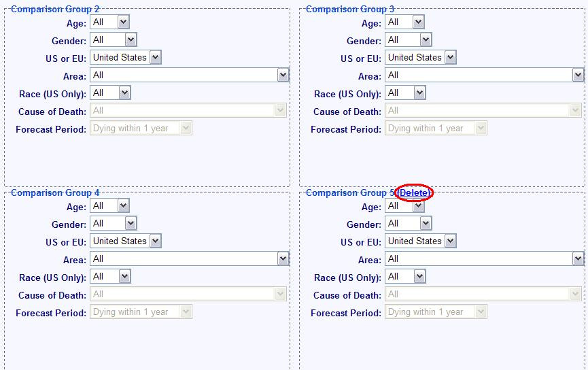588x370 pixels.
Task: Open Gender dropdown in Comparison Group 2
Action: click(113, 40)
